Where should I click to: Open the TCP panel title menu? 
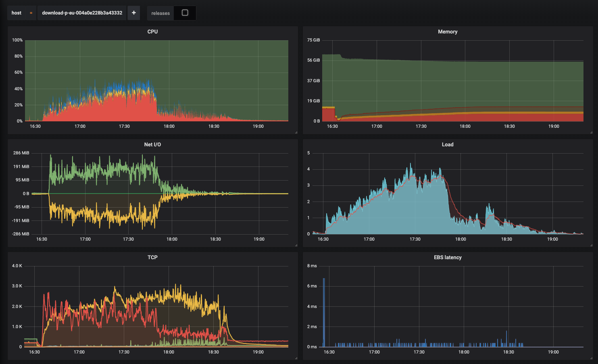pos(152,257)
